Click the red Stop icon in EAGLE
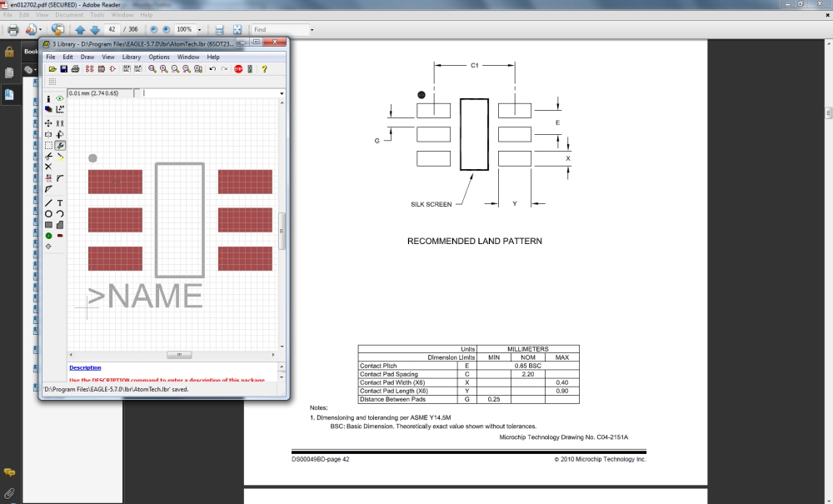Viewport: 833px width, 504px height. (238, 69)
